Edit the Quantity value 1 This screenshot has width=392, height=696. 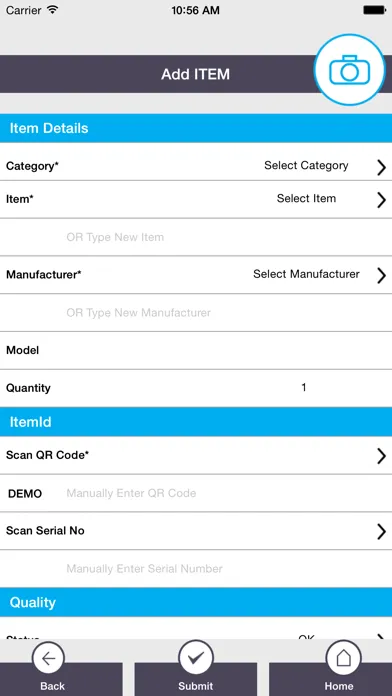(304, 388)
